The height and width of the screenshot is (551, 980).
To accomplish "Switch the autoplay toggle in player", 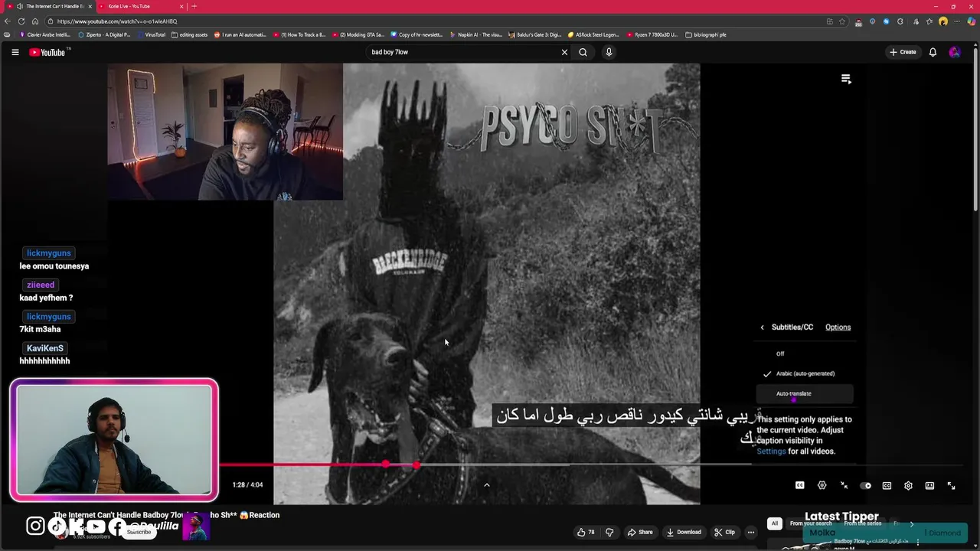I will click(x=865, y=485).
